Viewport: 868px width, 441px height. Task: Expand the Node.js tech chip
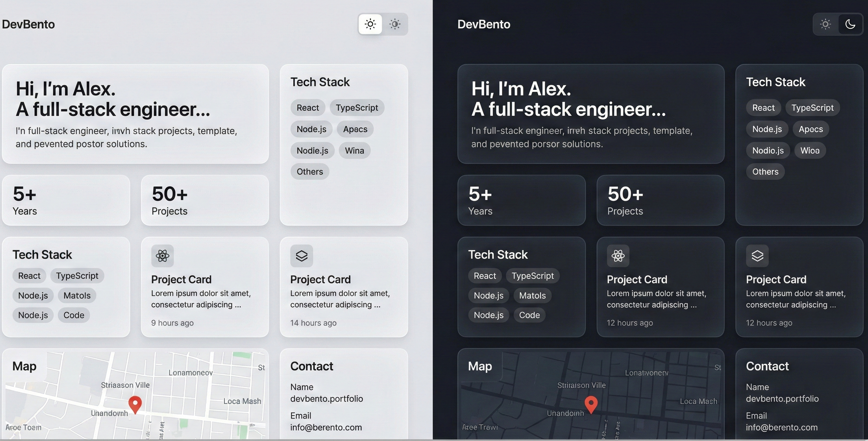click(x=311, y=129)
